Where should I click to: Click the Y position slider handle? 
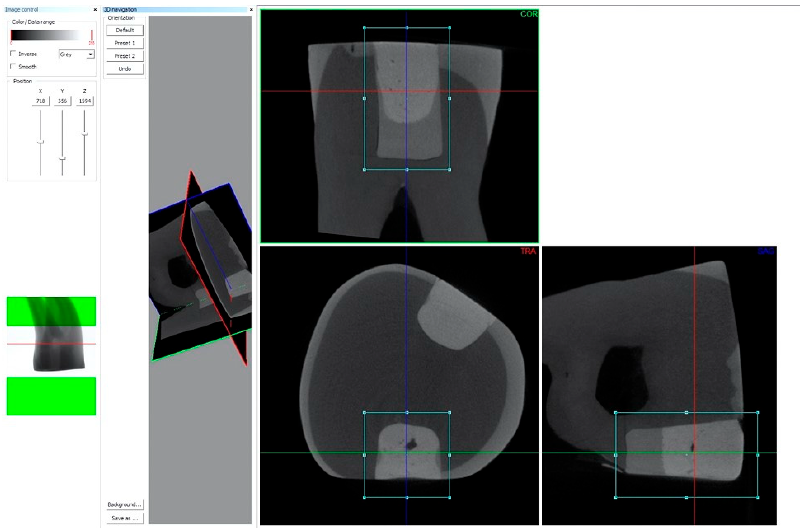(62, 158)
